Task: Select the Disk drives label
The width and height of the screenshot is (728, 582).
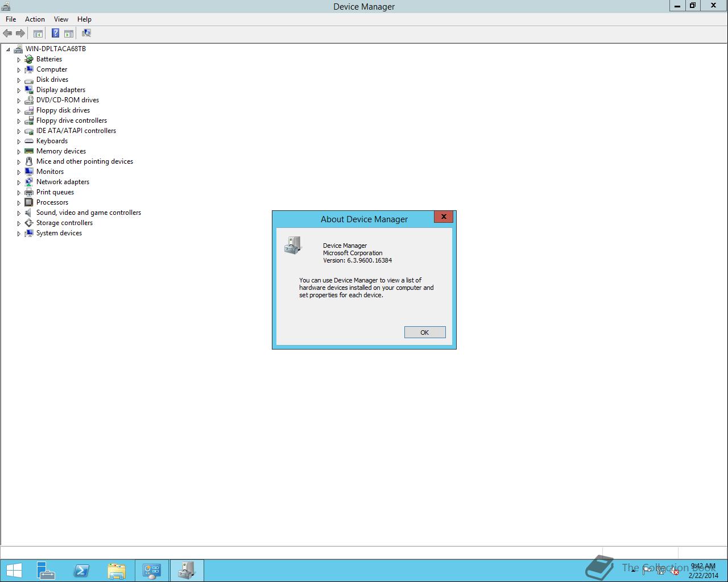Action: pyautogui.click(x=52, y=80)
